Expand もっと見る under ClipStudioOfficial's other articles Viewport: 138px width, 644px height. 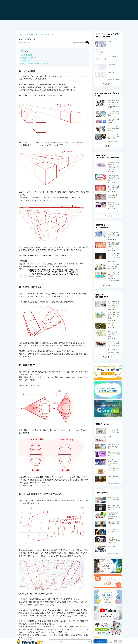click(x=108, y=146)
